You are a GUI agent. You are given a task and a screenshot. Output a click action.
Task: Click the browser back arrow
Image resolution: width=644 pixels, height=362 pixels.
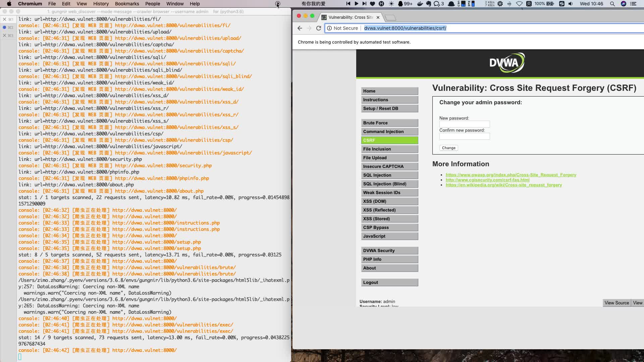coord(300,28)
